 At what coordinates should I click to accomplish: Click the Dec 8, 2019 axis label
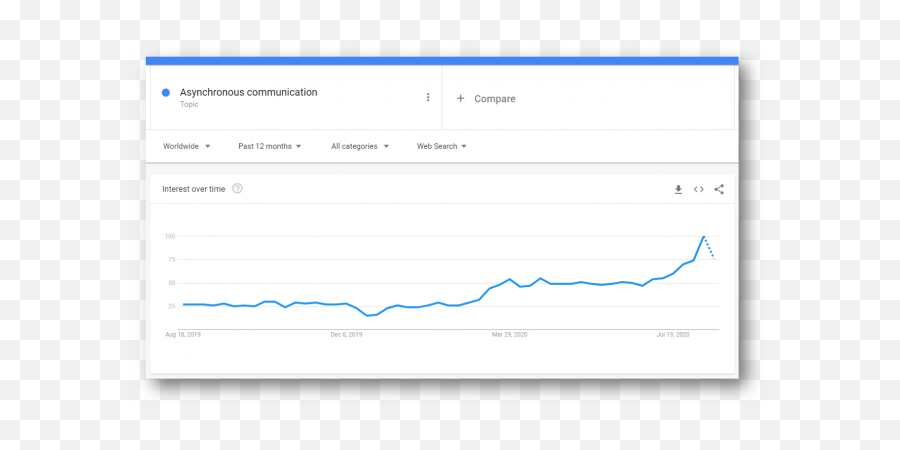coord(347,335)
